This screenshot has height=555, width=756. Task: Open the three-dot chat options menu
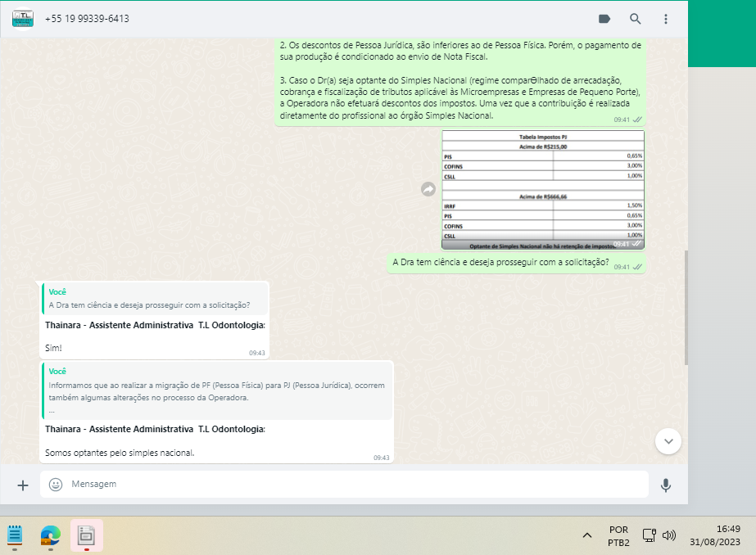[666, 19]
